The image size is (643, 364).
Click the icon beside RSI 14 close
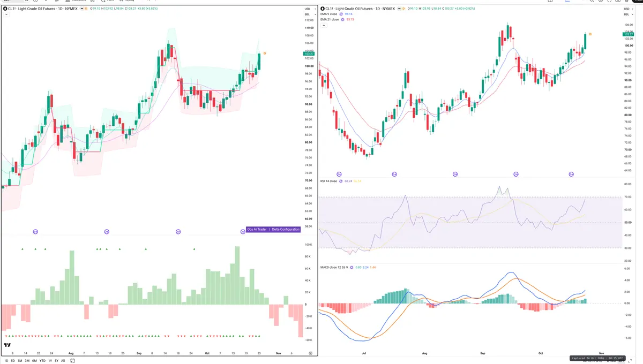[x=340, y=181]
